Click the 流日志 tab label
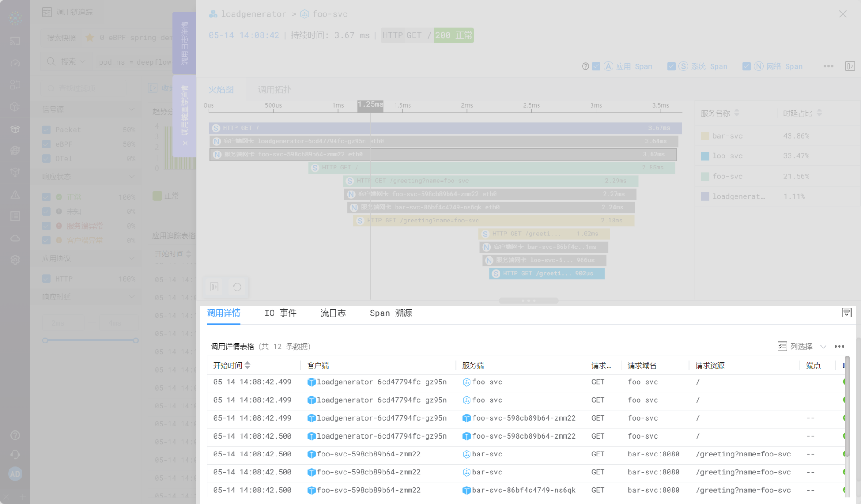Viewport: 861px width, 504px height. coord(333,313)
